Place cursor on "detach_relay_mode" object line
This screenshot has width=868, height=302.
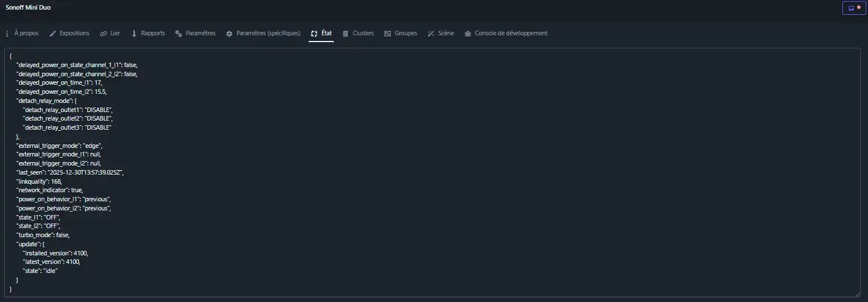pyautogui.click(x=47, y=101)
